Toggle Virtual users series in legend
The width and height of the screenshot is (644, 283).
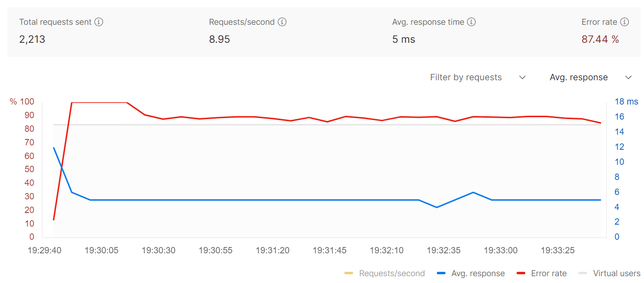[616, 273]
